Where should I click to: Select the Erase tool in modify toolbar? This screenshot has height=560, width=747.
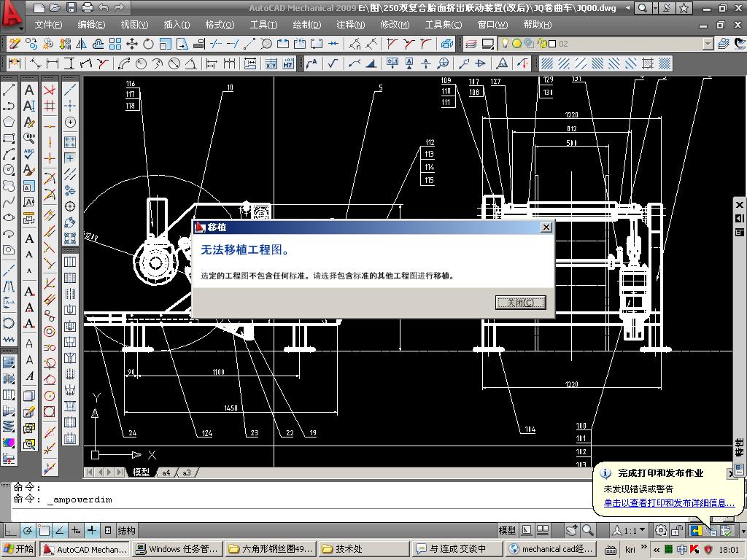15,44
